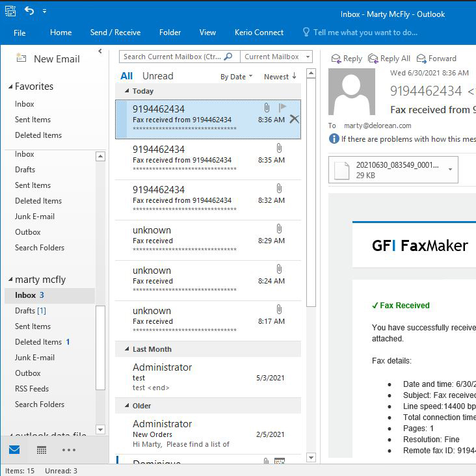Select the fax message received at 8:35 AM
The image size is (476, 476).
pos(208,159)
